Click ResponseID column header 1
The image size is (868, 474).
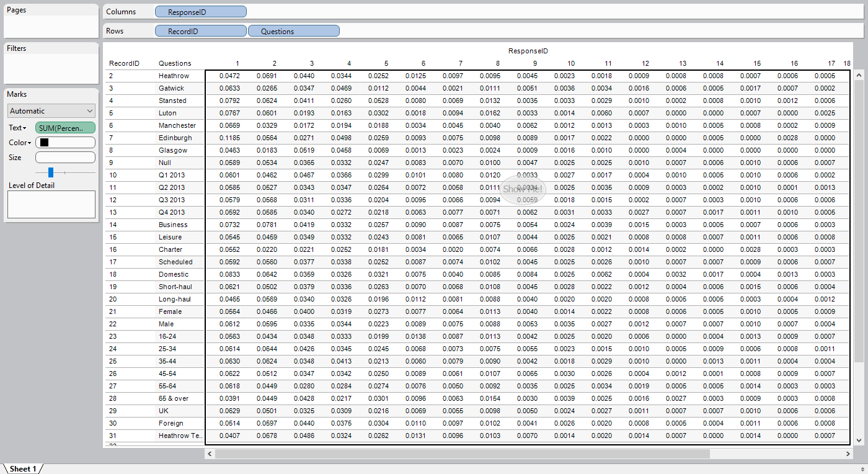237,63
